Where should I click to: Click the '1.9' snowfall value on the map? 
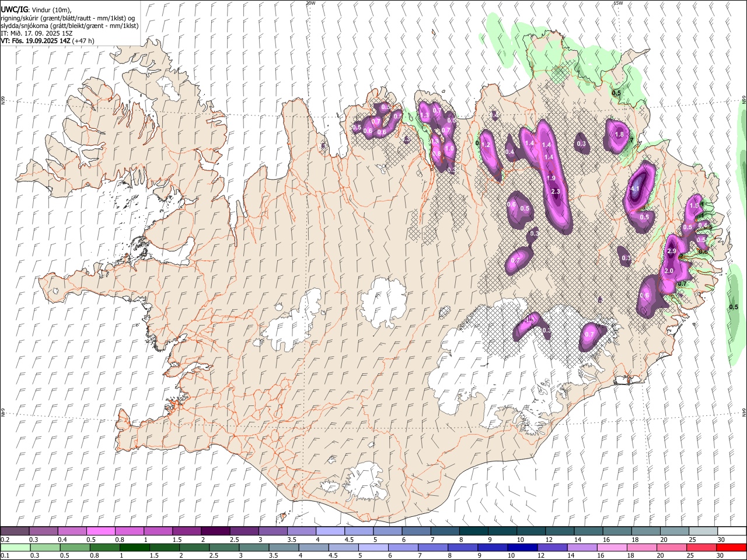click(551, 178)
